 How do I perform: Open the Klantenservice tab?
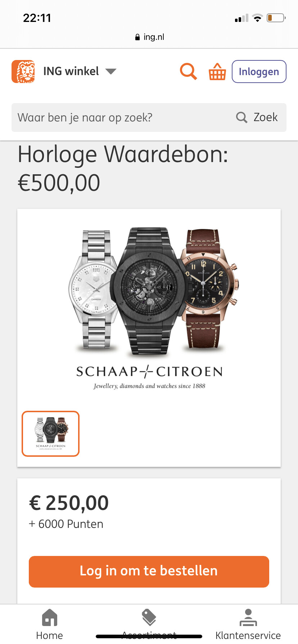pos(248,625)
